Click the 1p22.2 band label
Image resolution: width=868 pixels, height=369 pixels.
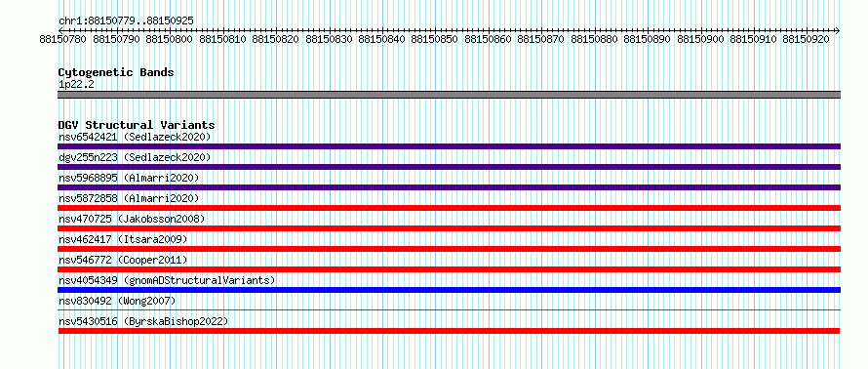(x=75, y=85)
